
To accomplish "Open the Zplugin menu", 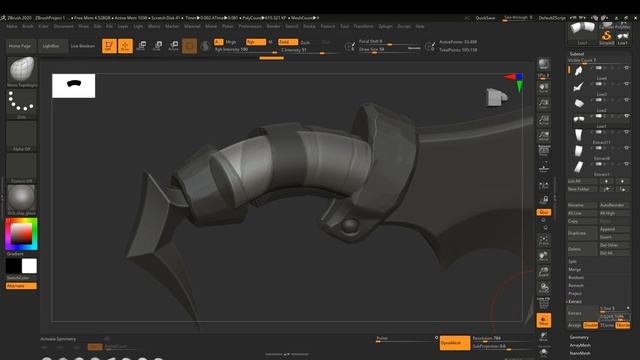I will point(385,26).
